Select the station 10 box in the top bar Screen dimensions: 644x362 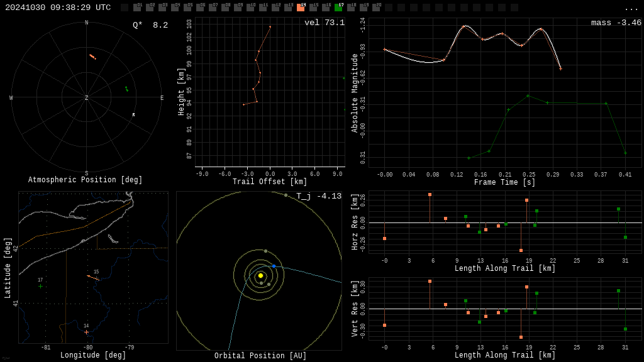click(x=250, y=8)
